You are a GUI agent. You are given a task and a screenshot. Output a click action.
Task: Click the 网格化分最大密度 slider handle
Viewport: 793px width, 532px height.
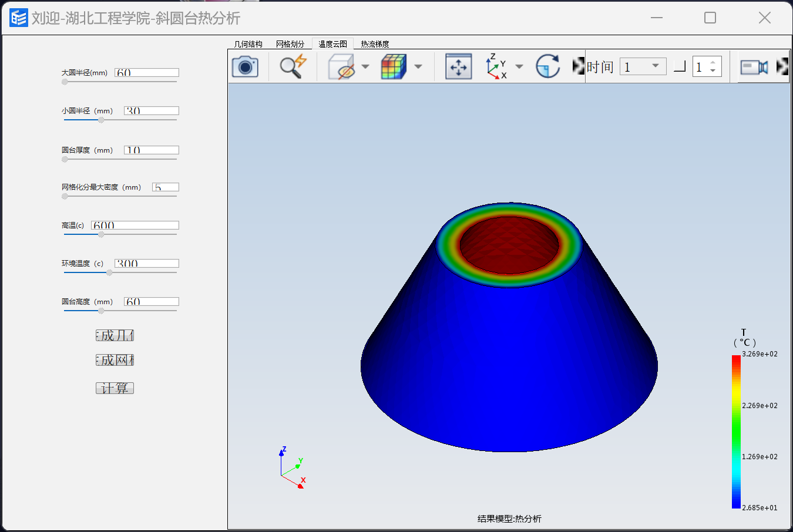65,196
